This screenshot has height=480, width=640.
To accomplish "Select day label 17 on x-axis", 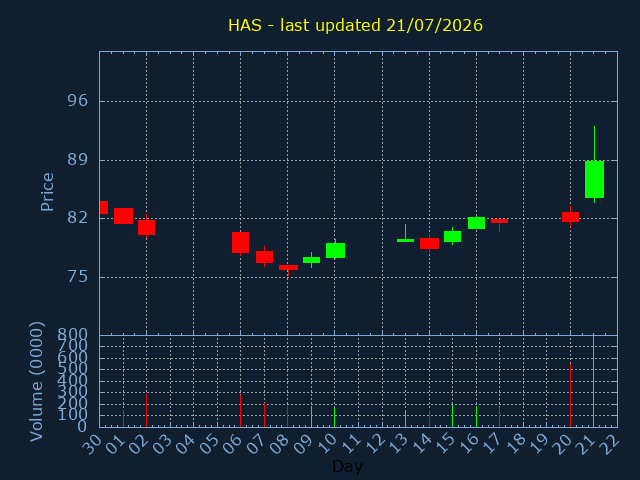I will (x=493, y=443).
